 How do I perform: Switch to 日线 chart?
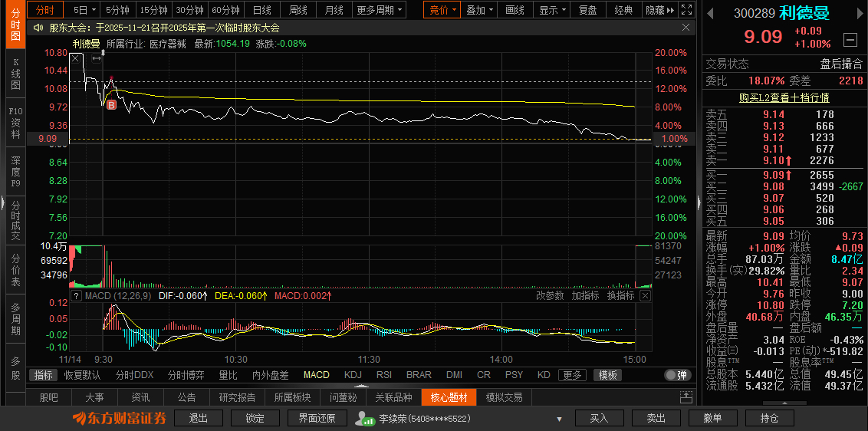click(x=261, y=10)
